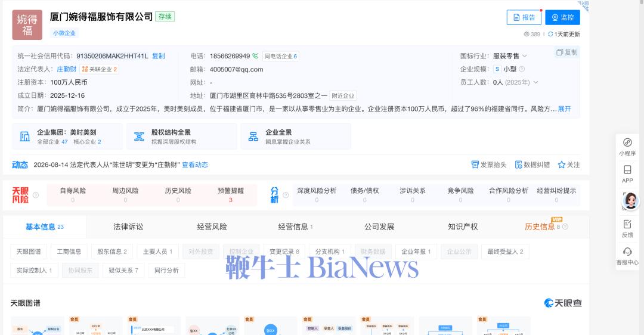Jump to 股东信息 2 section chip
Image resolution: width=644 pixels, height=335 pixels.
[112, 252]
